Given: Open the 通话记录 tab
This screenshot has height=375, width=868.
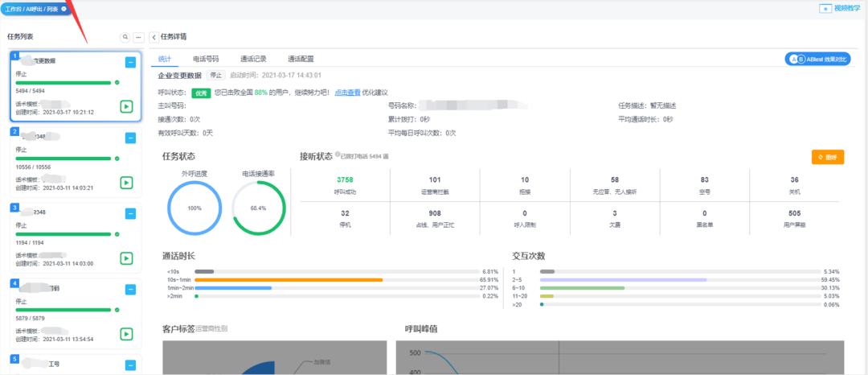Looking at the screenshot, I should point(253,59).
